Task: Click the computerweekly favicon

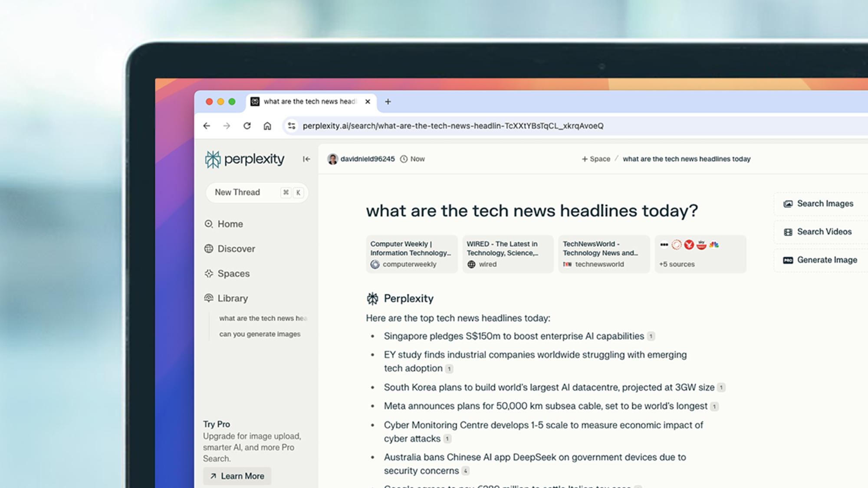Action: 375,264
